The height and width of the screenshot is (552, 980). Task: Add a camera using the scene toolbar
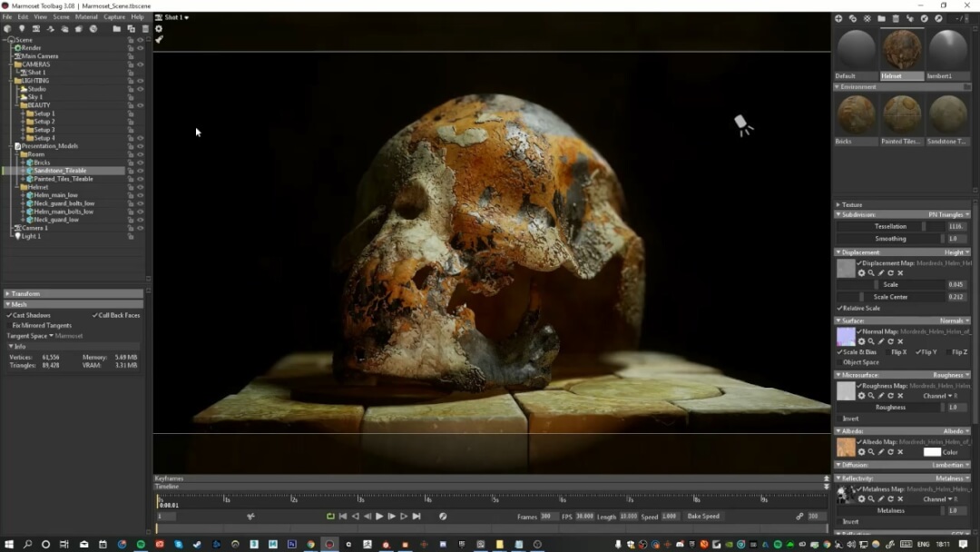click(x=36, y=29)
